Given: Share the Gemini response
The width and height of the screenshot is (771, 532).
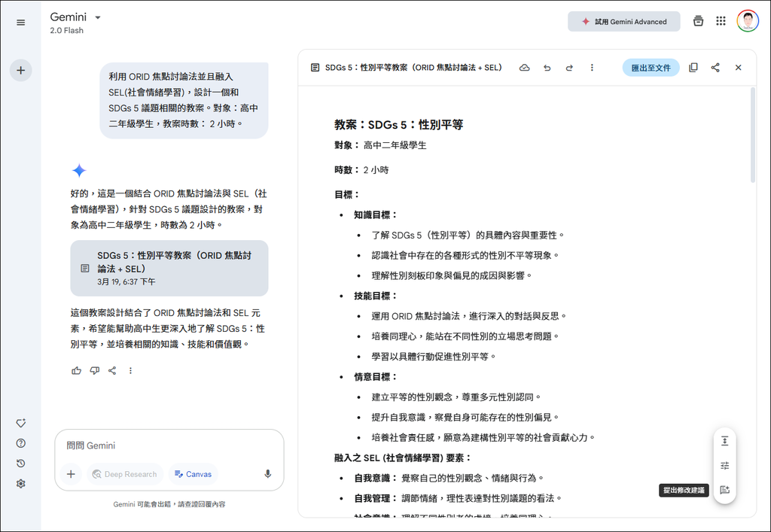Looking at the screenshot, I should pyautogui.click(x=112, y=370).
